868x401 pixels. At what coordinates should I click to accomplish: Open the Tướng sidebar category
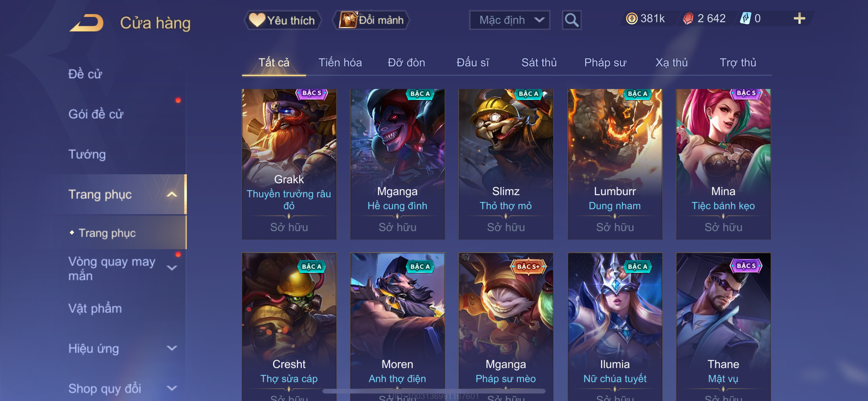click(87, 154)
